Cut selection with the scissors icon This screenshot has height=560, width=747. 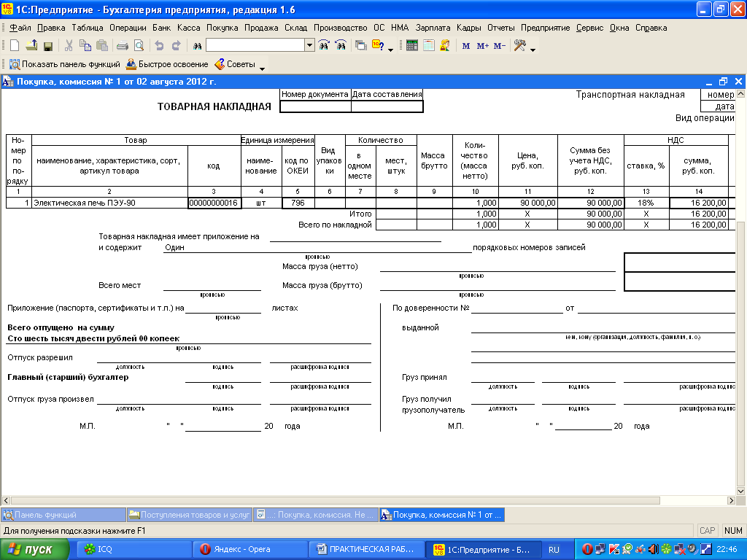69,46
